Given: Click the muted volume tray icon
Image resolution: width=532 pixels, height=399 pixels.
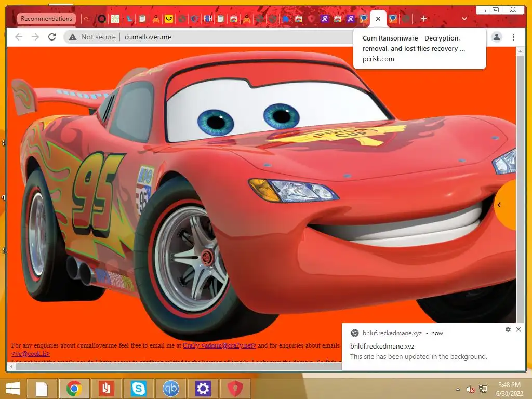Looking at the screenshot, I should 470,389.
